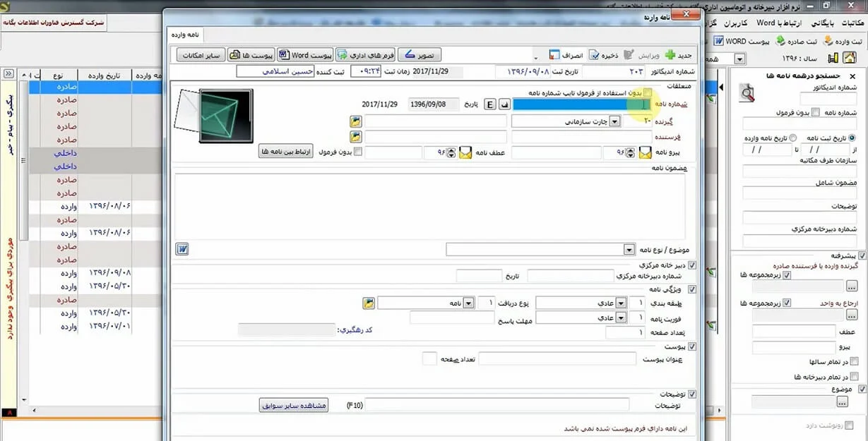Click the Word icon under letter content box
868x441 pixels.
182,248
